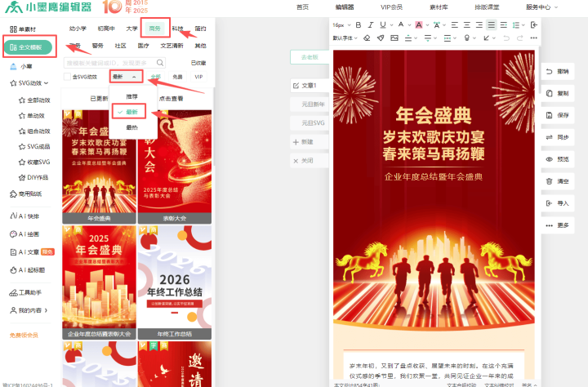Image resolution: width=588 pixels, height=387 pixels.
Task: Choose 推荐 in the sort menu
Action: click(x=132, y=96)
